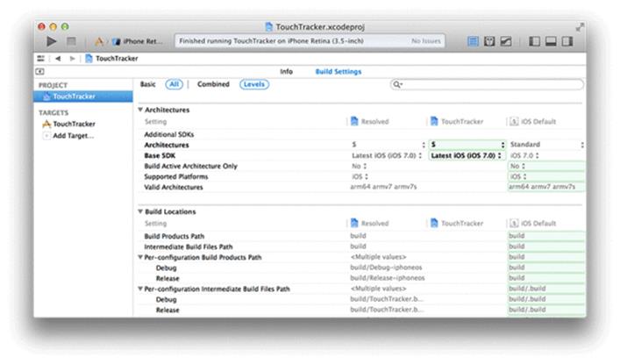Collapse Per-configuration Build Products Path
The width and height of the screenshot is (620, 364).
(140, 257)
